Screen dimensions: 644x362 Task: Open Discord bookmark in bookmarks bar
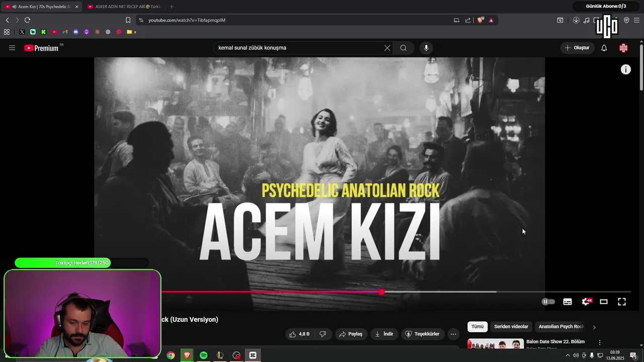76,32
